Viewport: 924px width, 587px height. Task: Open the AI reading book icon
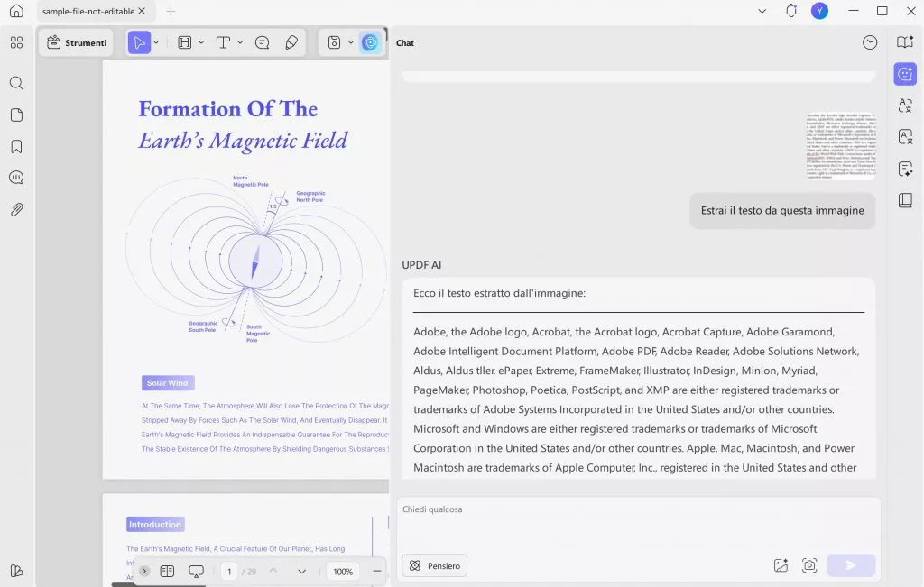pos(905,41)
